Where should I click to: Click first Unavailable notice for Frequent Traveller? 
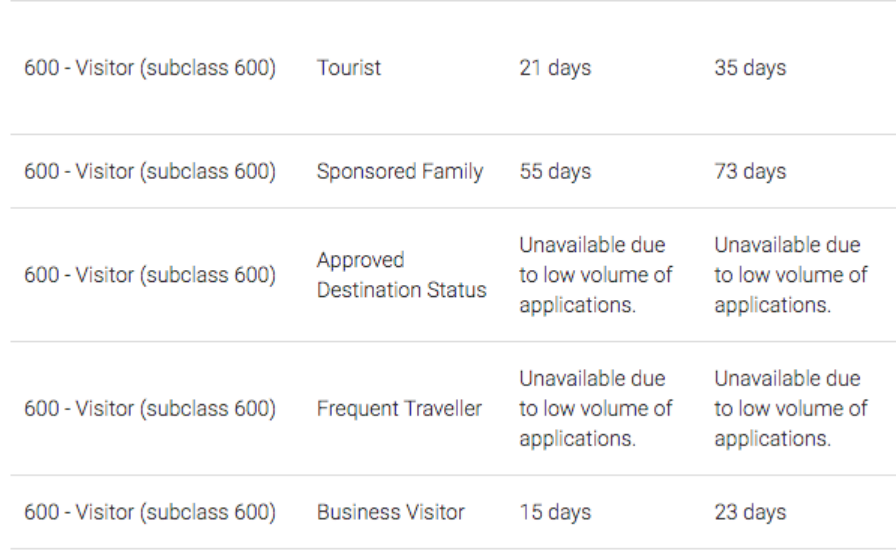595,408
